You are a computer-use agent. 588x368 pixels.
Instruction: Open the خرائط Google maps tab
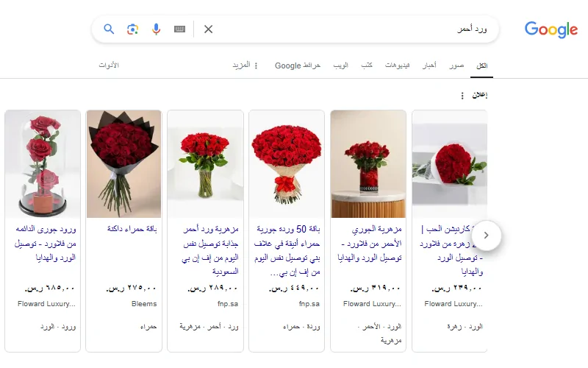tap(298, 66)
